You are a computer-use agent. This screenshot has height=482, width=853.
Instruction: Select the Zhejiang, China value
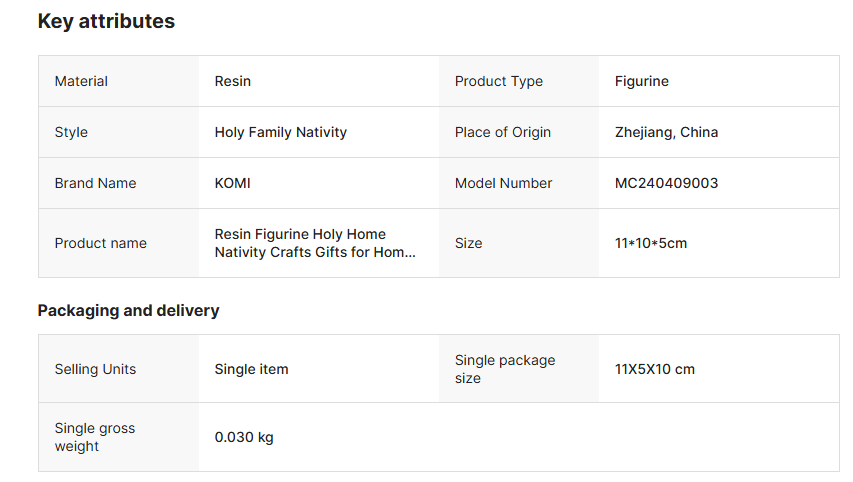pos(666,132)
